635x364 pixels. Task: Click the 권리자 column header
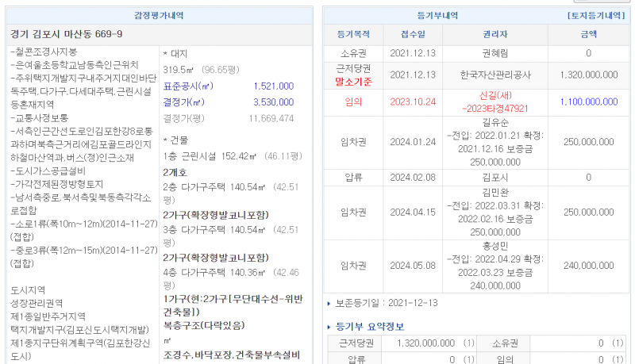click(x=496, y=35)
